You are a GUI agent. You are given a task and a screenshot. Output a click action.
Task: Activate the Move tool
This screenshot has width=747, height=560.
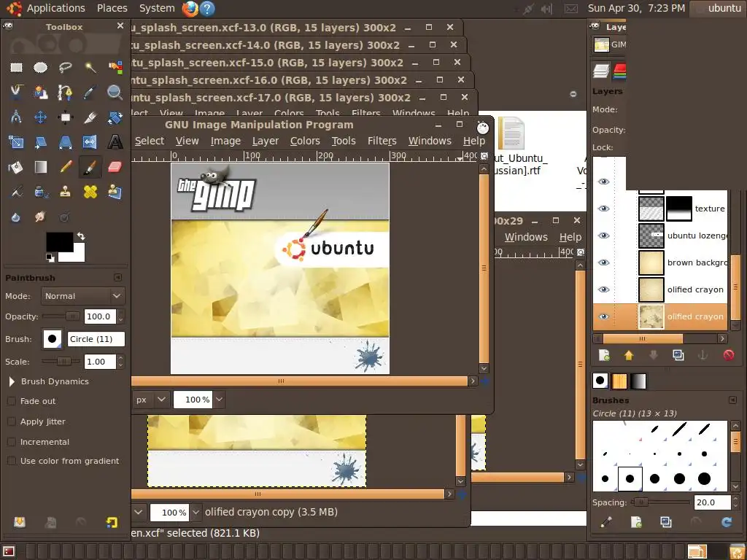(41, 117)
